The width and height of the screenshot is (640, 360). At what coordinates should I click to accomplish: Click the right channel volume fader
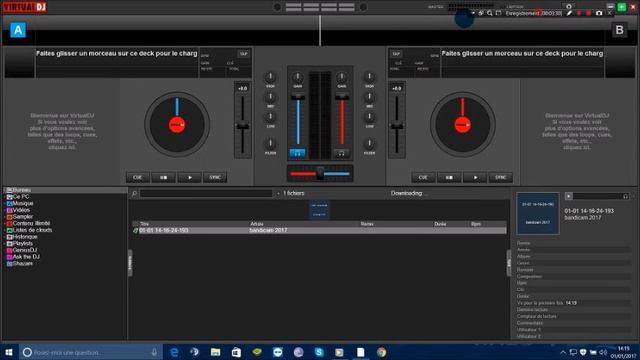point(342,97)
